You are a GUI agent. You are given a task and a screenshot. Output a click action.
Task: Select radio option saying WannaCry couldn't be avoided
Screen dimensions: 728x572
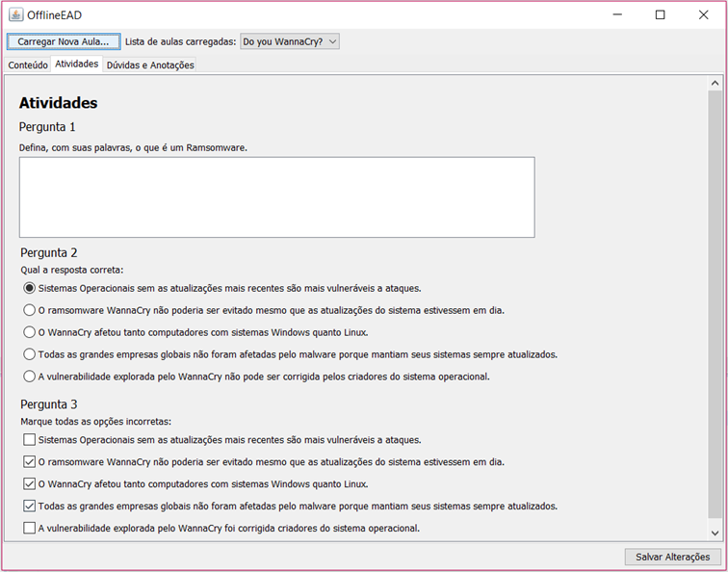point(30,310)
